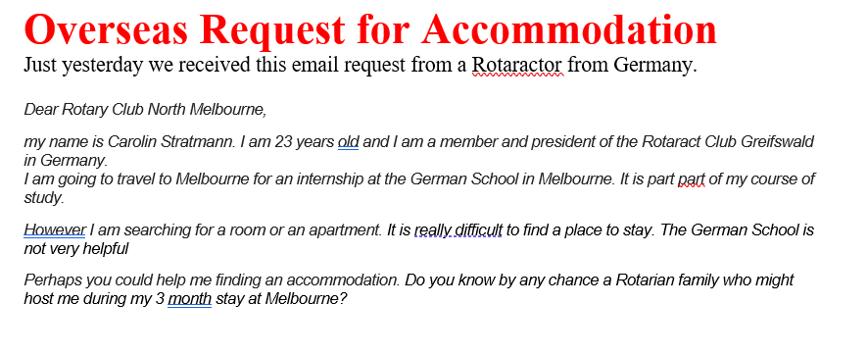Click the blue-underlined word old
The height and width of the screenshot is (356, 868).
(348, 142)
